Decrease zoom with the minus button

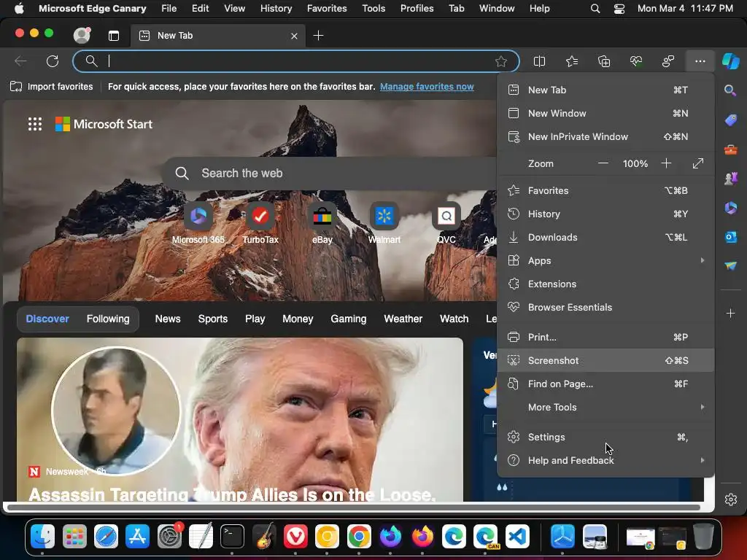603,164
